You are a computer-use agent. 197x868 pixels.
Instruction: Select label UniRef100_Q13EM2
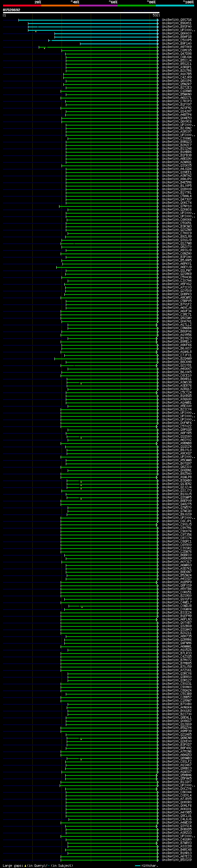pos(177,484)
